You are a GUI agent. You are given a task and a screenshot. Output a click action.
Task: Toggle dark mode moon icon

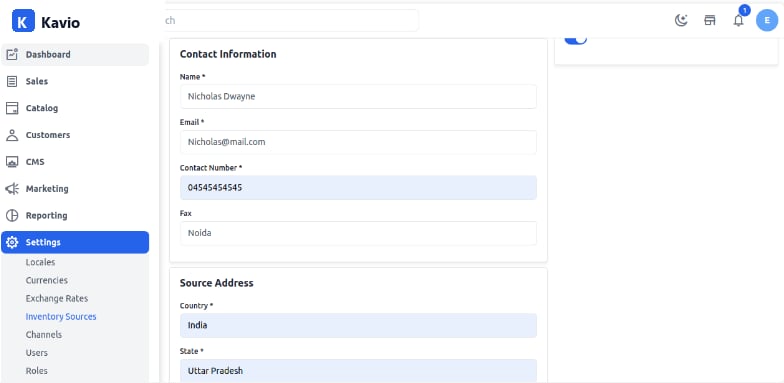(x=681, y=20)
